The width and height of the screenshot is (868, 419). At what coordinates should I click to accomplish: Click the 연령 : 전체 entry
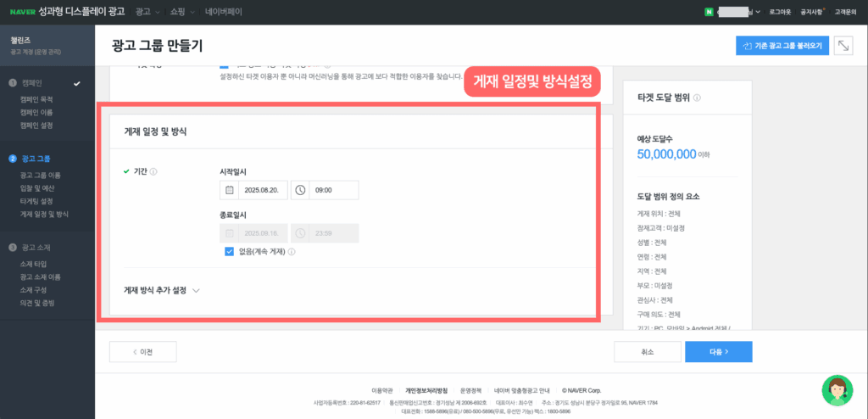[652, 257]
